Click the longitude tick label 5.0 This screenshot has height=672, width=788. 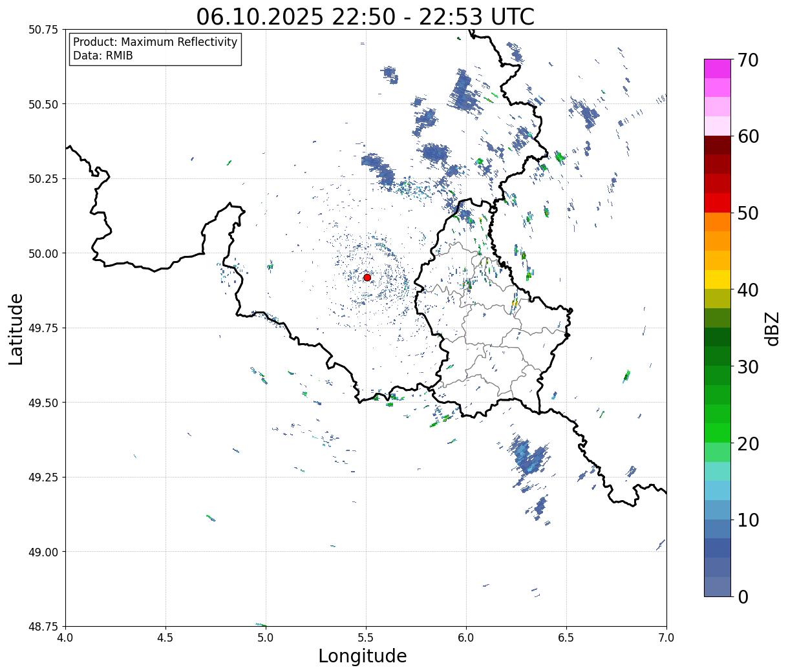pos(266,638)
